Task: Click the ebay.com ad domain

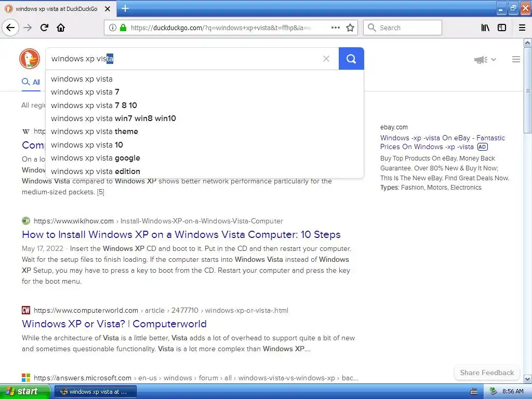Action: pos(394,127)
